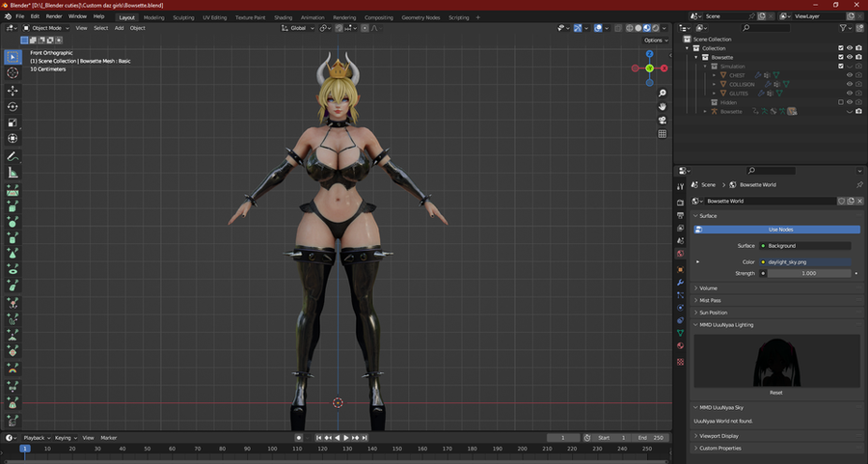The height and width of the screenshot is (464, 868).
Task: Expand the GLUTES object in outliner
Action: (714, 94)
